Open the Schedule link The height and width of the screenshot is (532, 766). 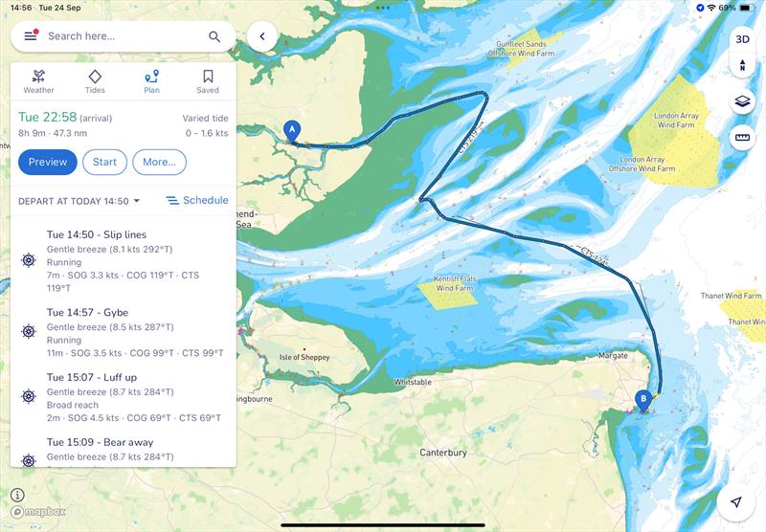[197, 200]
